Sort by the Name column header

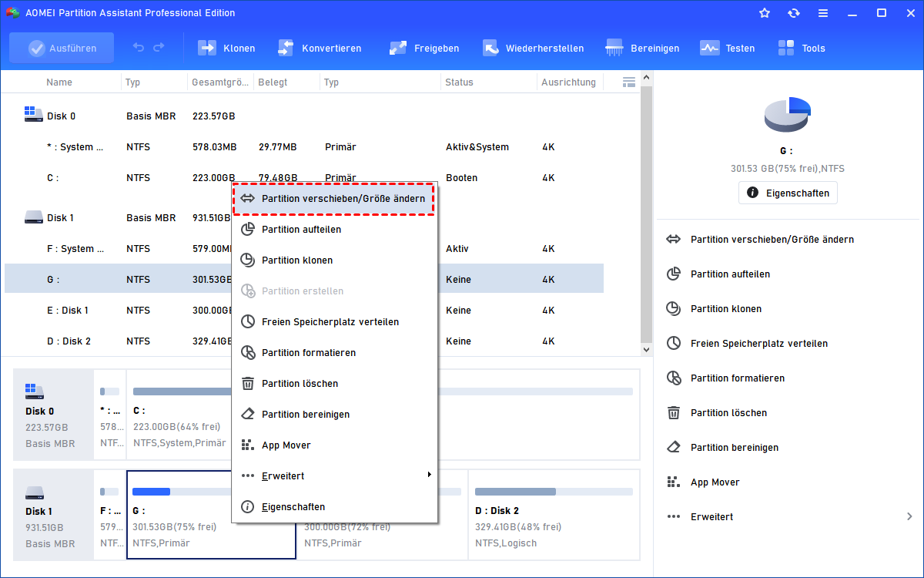tap(59, 82)
